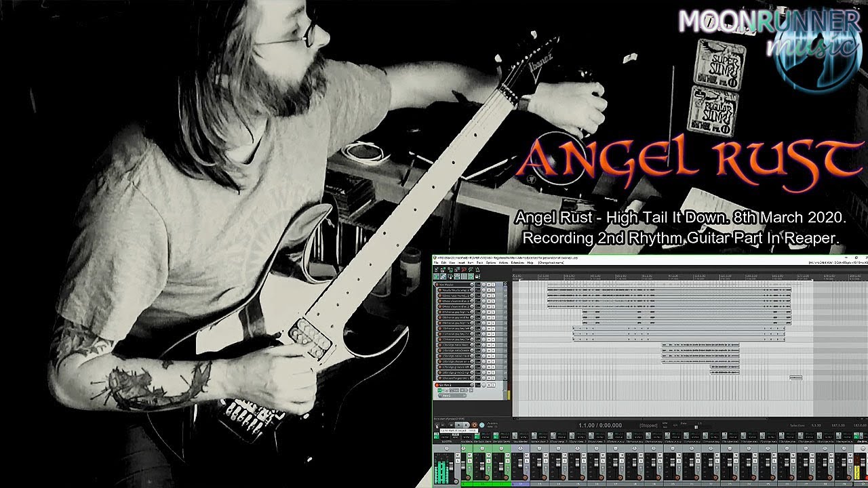Open Project Settings from the toolbar icon
Screen dimensions: 868x488
tap(457, 270)
